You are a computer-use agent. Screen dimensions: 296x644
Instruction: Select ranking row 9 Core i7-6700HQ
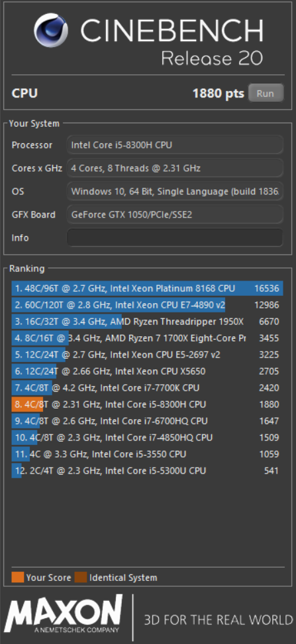(147, 421)
